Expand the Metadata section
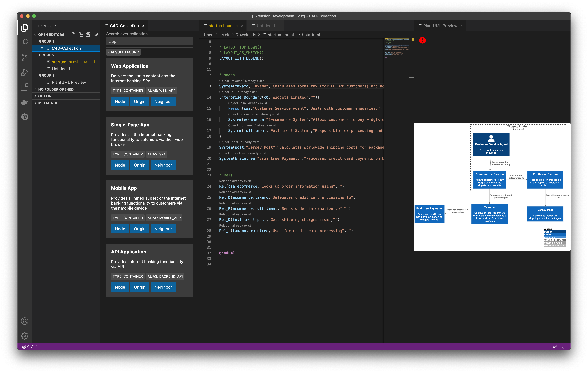 48,103
